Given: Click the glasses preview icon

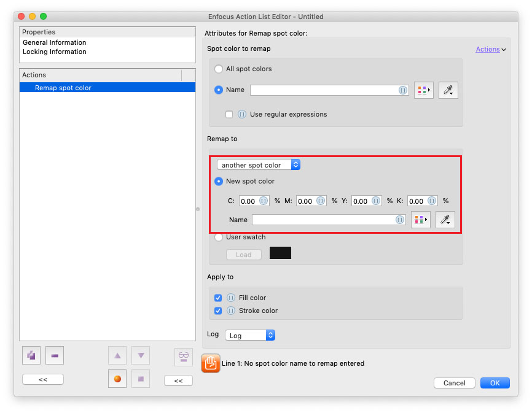Looking at the screenshot, I should (184, 357).
